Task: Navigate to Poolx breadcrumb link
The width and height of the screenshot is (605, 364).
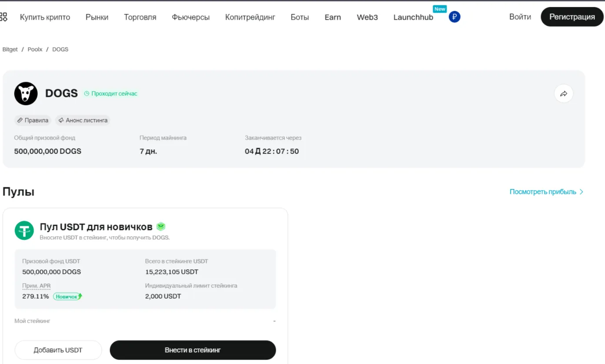Action: pos(35,50)
